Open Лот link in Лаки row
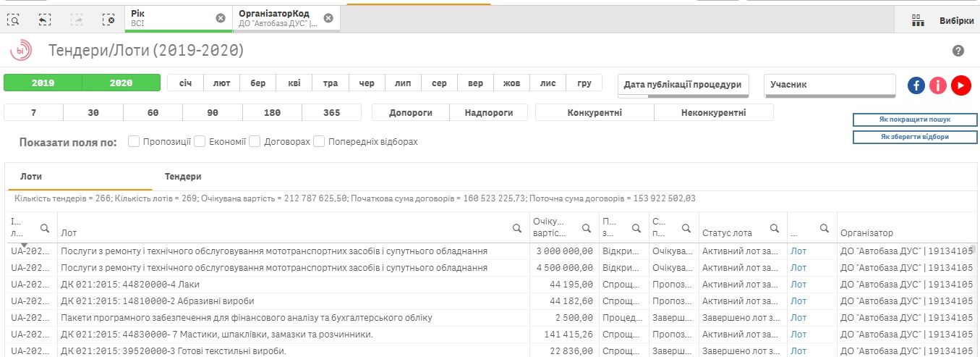Viewport: 980px width, 357px height. click(798, 285)
